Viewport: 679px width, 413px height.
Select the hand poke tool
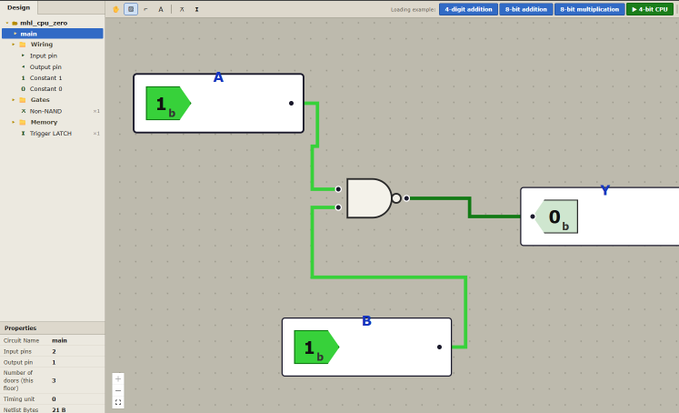116,9
